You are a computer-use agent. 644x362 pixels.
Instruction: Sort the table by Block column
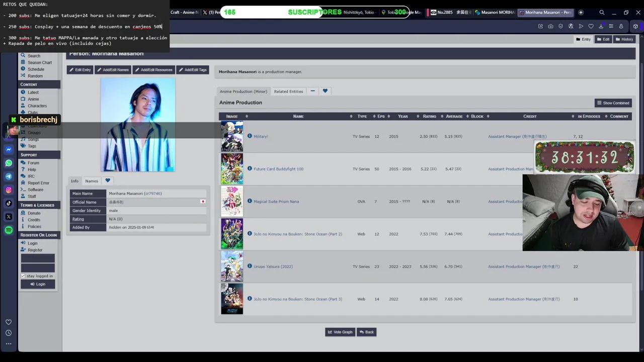[x=477, y=116]
